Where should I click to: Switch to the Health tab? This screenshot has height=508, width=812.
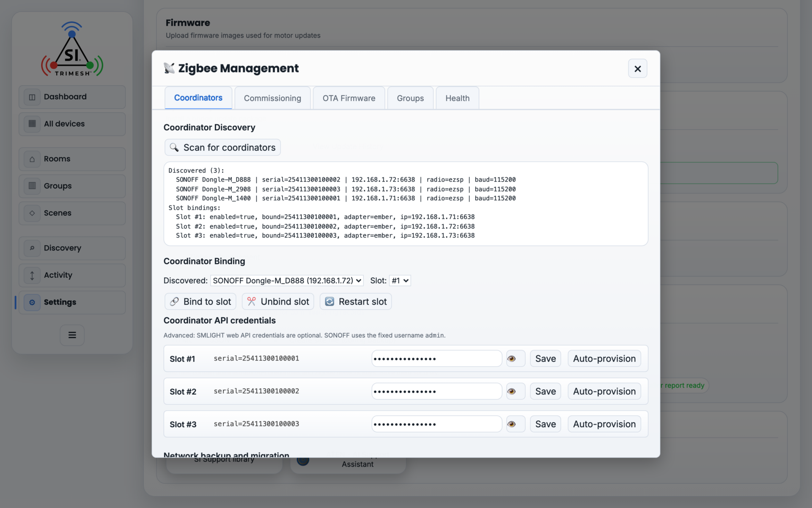(457, 98)
